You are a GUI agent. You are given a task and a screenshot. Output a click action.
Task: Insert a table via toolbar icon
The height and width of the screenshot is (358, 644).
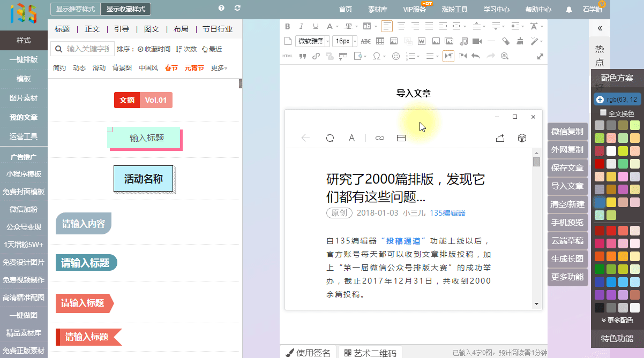click(380, 41)
